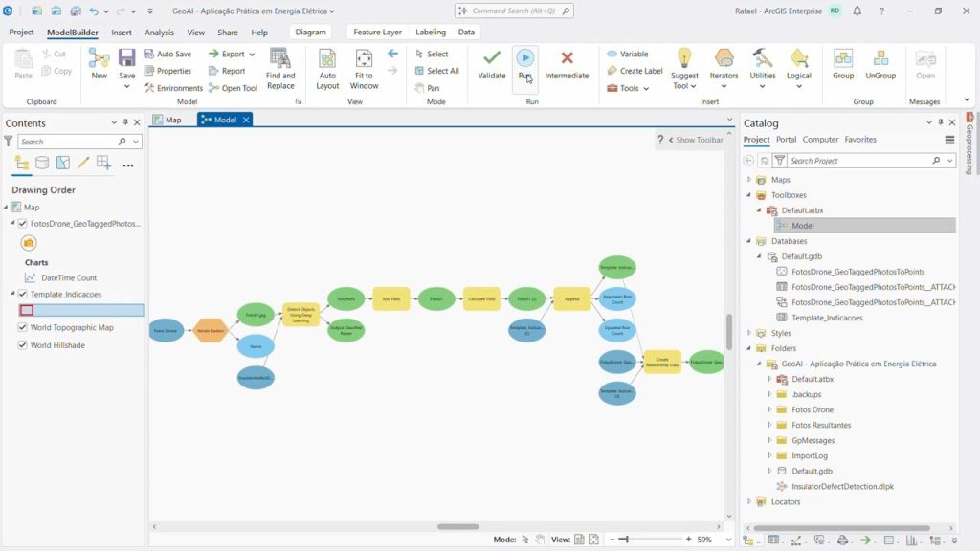Toggle Template_Indicacoes layer visibility
Viewport: 980px width, 551px height.
coord(23,295)
